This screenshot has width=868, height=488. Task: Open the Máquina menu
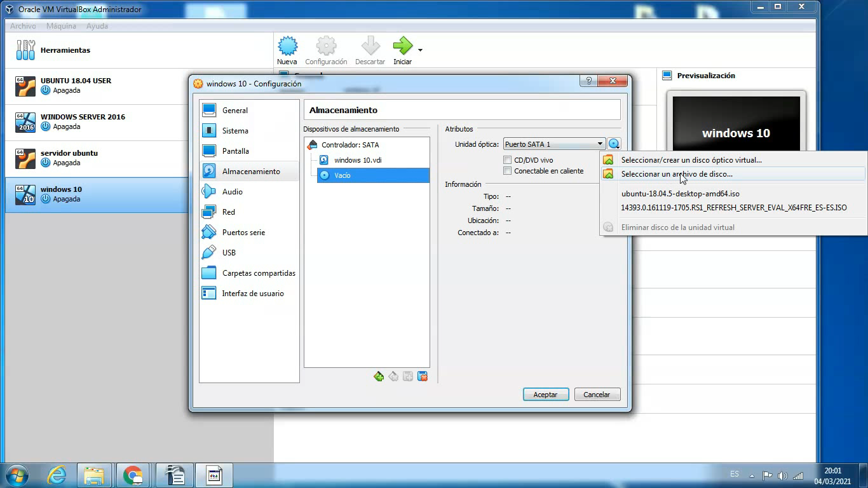coord(61,26)
